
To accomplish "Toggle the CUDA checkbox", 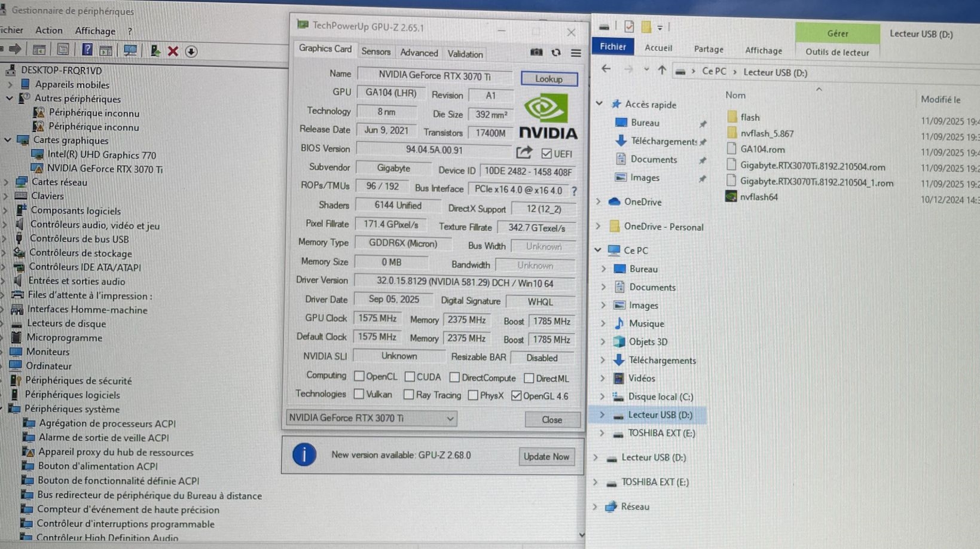I will (x=410, y=377).
